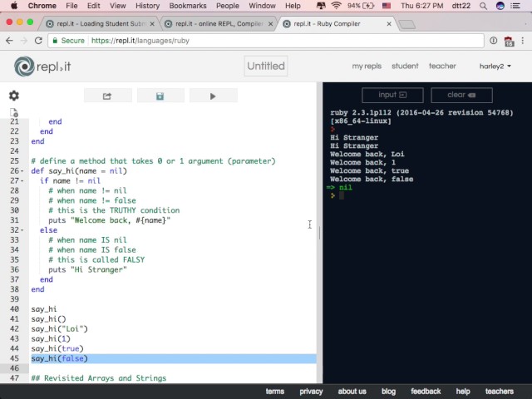Screen dimensions: 532x399
Task: Open Spotlight search magnifier
Action: point(483,6)
